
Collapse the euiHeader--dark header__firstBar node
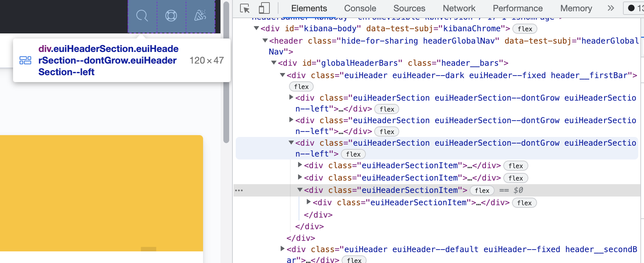(x=282, y=75)
